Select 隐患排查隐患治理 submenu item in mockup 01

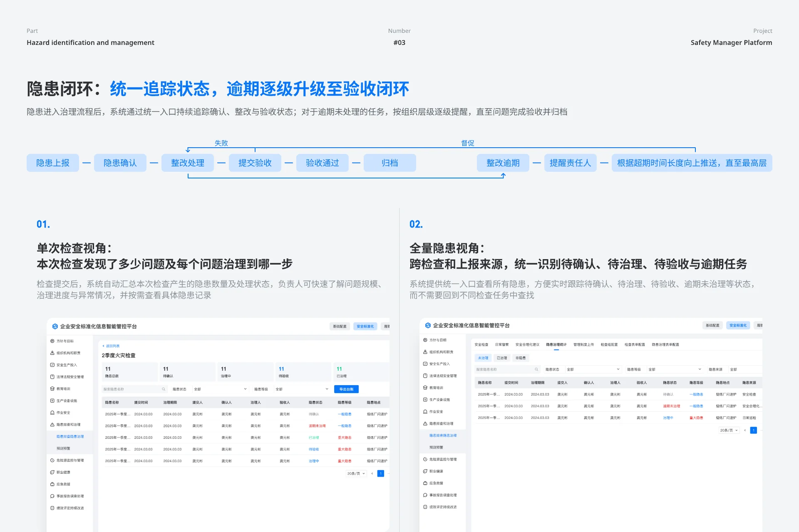click(x=70, y=437)
